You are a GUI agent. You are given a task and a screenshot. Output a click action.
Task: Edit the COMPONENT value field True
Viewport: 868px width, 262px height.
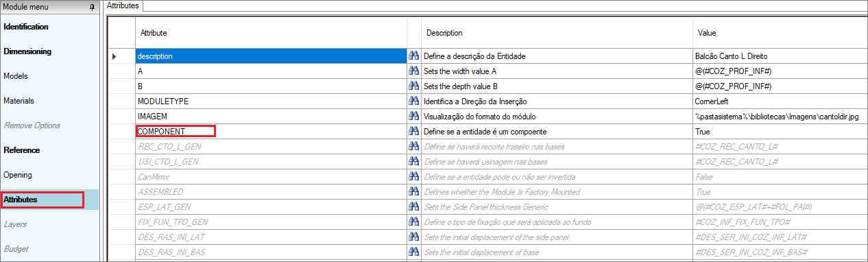click(780, 131)
